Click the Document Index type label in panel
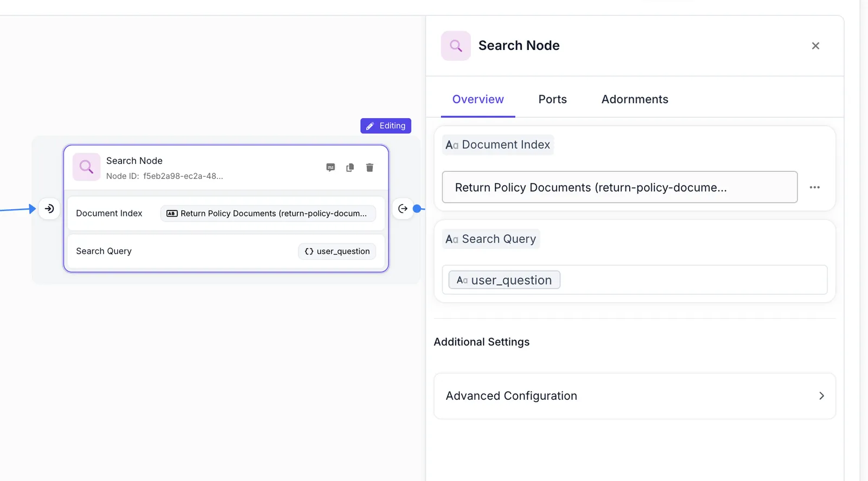Viewport: 868px width, 481px height. click(498, 145)
